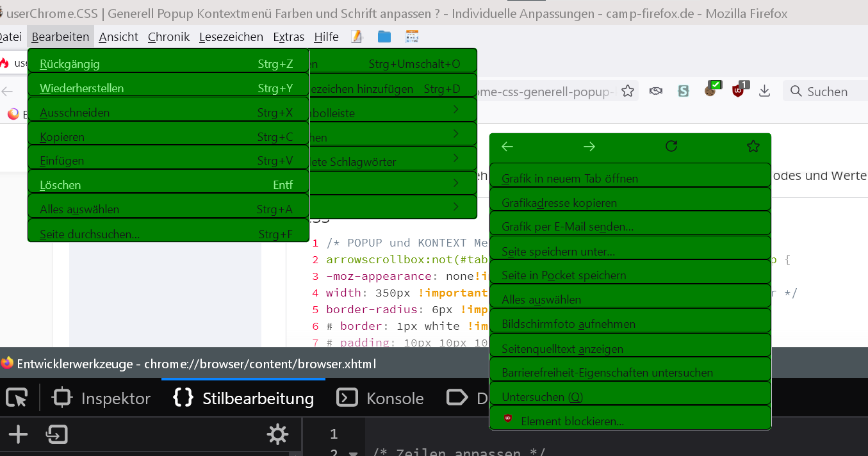Choose Seite in Pocket speichern
868x456 pixels.
[x=630, y=272]
